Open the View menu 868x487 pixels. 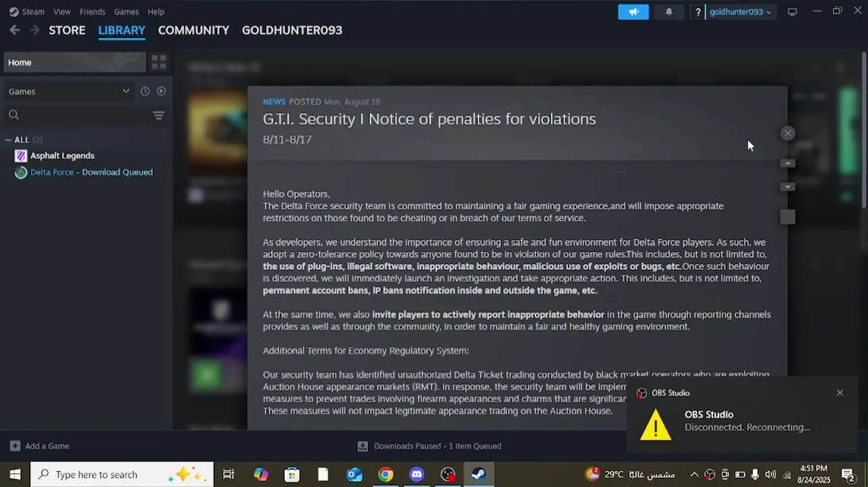(x=62, y=11)
